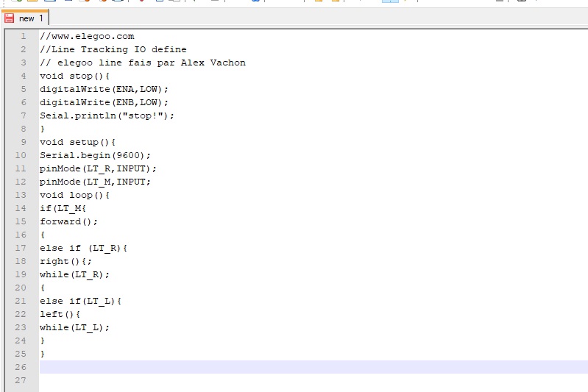The width and height of the screenshot is (588, 392).
Task: Click the 'while(LT_L);' code line
Action: [74, 327]
